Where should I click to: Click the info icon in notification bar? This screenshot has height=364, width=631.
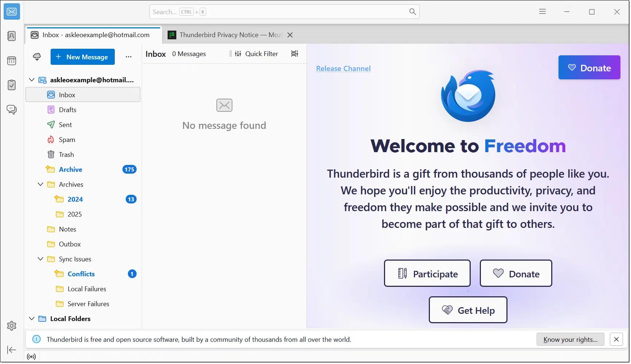click(36, 339)
